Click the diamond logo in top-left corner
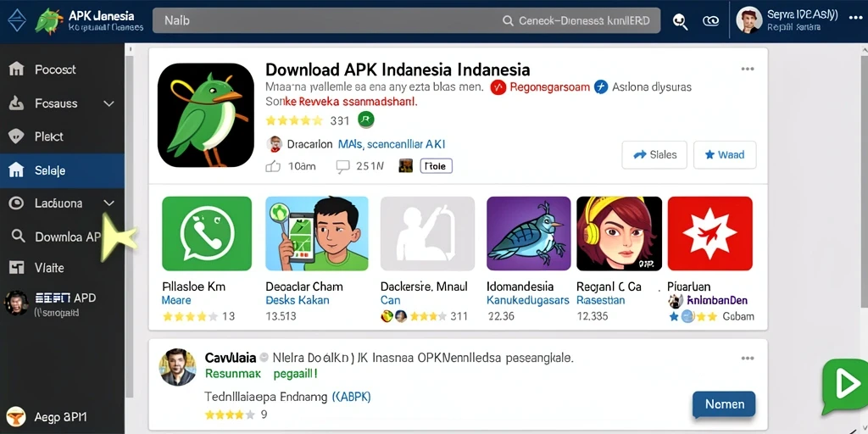The height and width of the screenshot is (434, 868). (x=17, y=20)
